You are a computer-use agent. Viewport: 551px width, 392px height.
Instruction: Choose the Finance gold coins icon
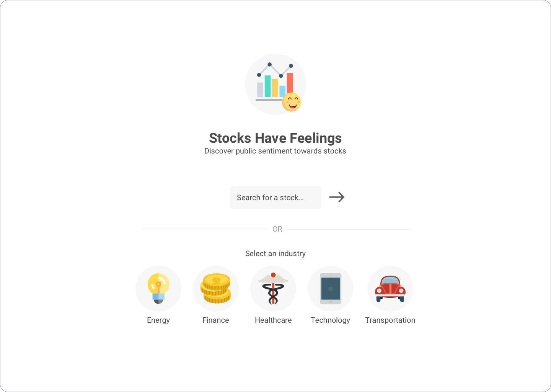pyautogui.click(x=216, y=289)
